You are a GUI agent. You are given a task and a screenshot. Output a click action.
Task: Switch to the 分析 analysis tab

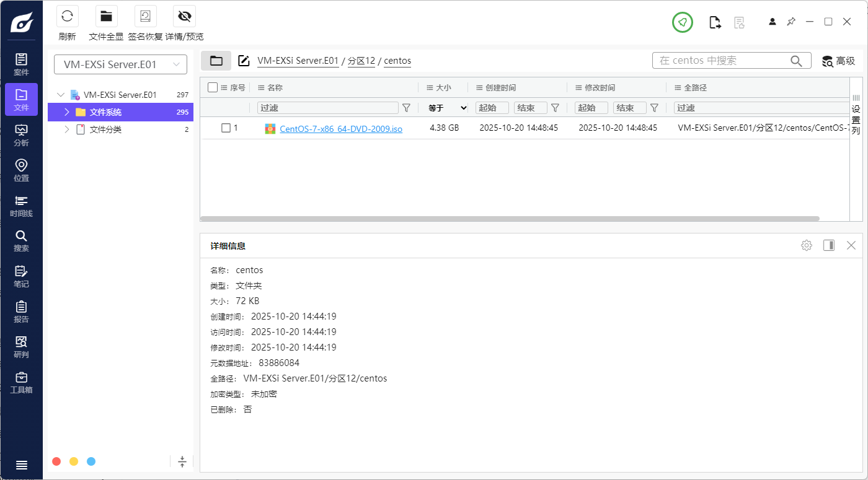21,135
